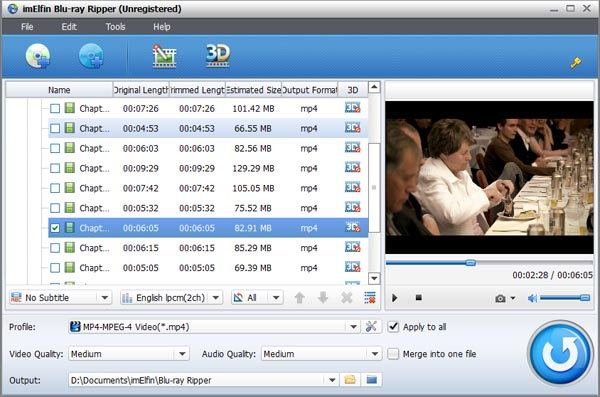The height and width of the screenshot is (397, 600).
Task: Click the list scrollbar up arrow
Action: (374, 87)
